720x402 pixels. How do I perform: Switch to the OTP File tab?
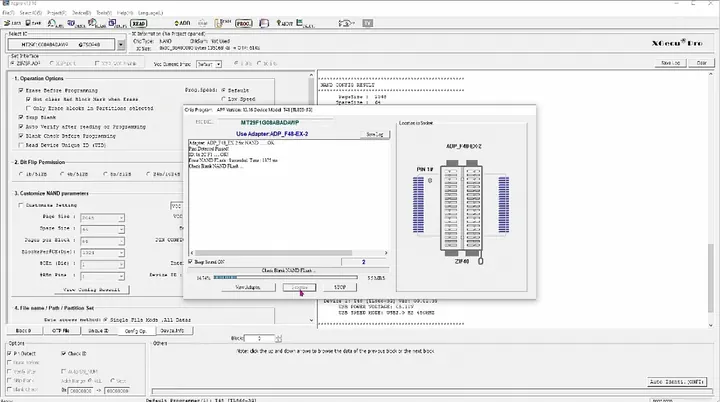tap(61, 331)
